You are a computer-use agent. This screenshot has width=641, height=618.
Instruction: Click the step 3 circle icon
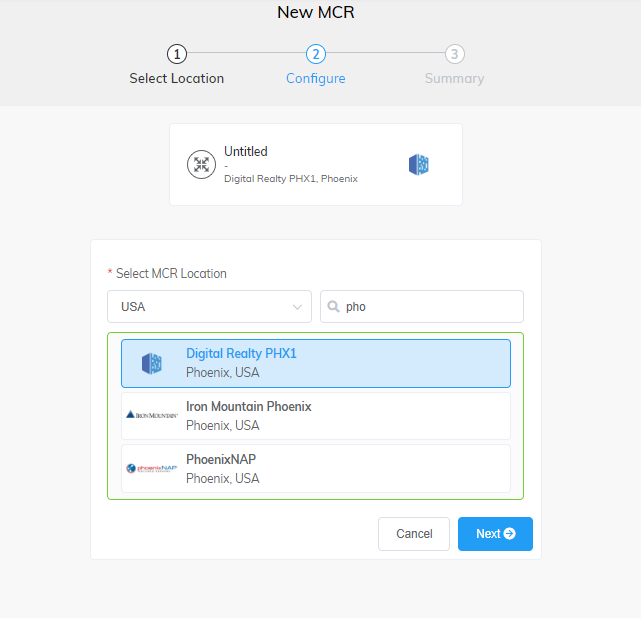point(455,54)
